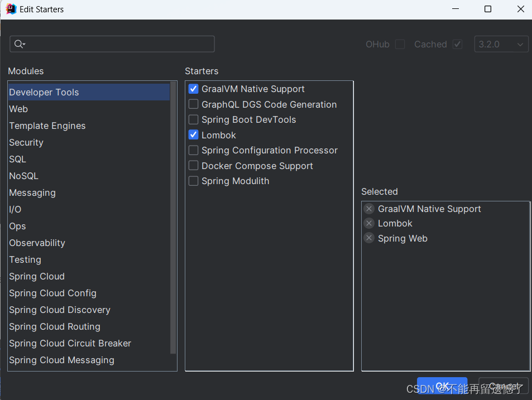Select the Spring Cloud Discovery module
Screen dimensions: 532x400
(x=89, y=310)
